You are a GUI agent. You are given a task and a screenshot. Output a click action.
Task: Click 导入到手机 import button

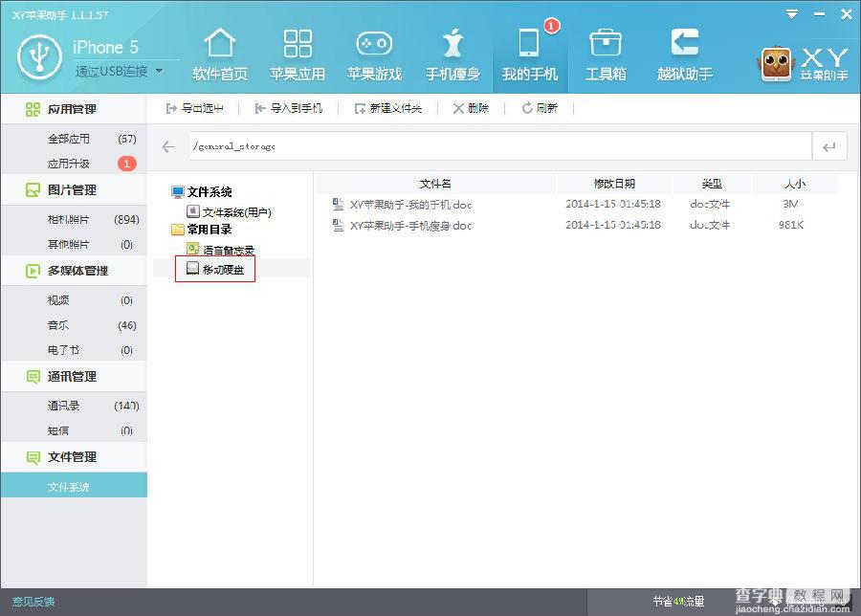(289, 108)
